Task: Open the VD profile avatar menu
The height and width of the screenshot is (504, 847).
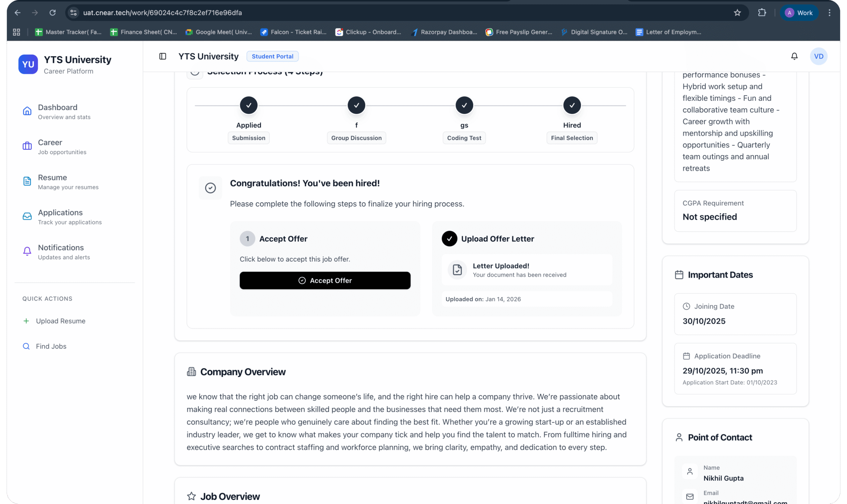Action: (x=819, y=56)
